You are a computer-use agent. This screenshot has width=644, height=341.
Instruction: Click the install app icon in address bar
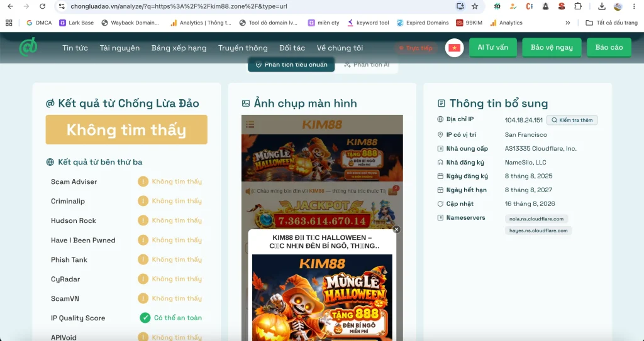click(460, 6)
